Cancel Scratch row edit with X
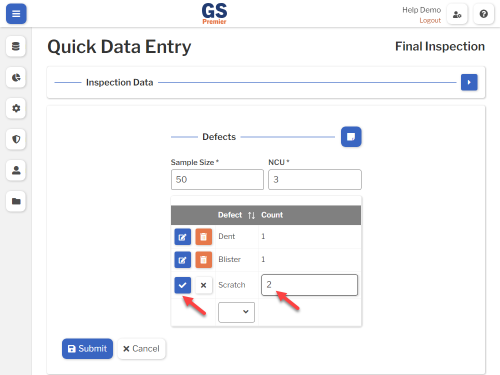The width and height of the screenshot is (500, 375). [203, 285]
